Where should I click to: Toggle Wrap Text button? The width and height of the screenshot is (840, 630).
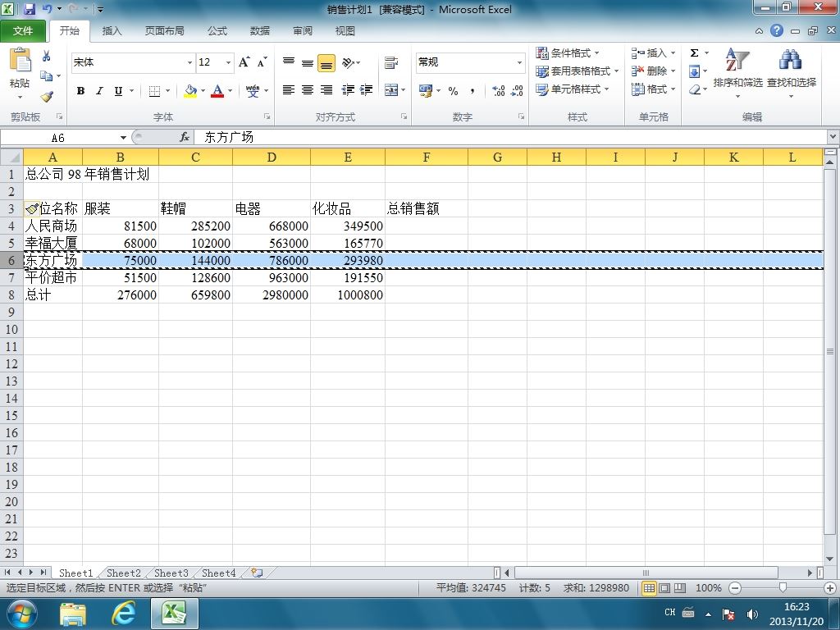click(391, 62)
